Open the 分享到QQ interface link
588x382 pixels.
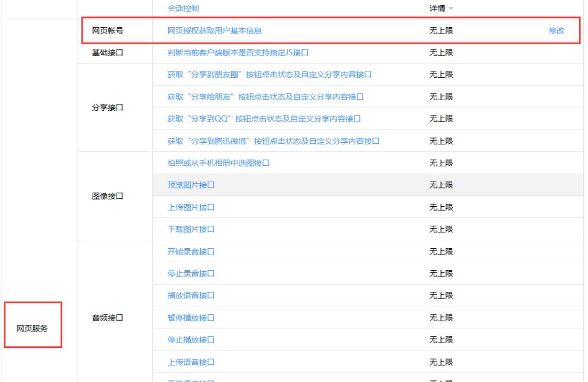coord(264,119)
